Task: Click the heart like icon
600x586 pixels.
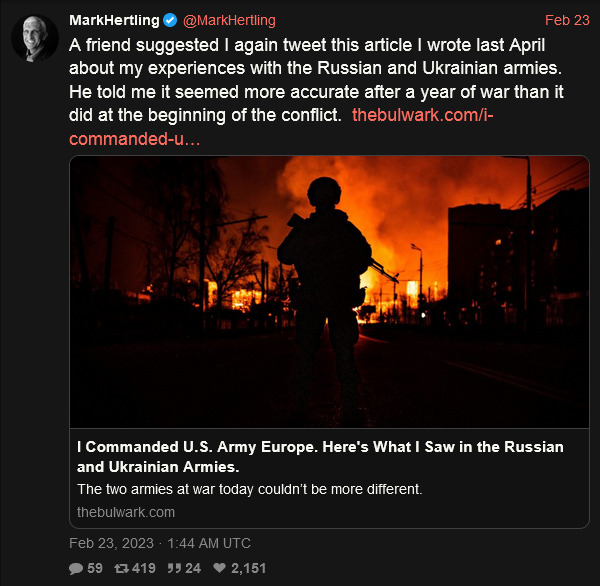Action: (219, 568)
